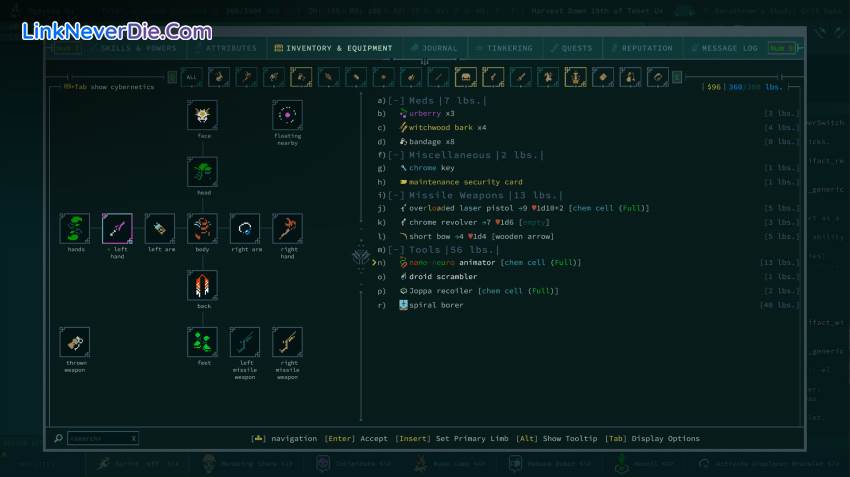Click the floating nearby equipment slot
Image resolution: width=850 pixels, height=477 pixels.
tap(288, 115)
